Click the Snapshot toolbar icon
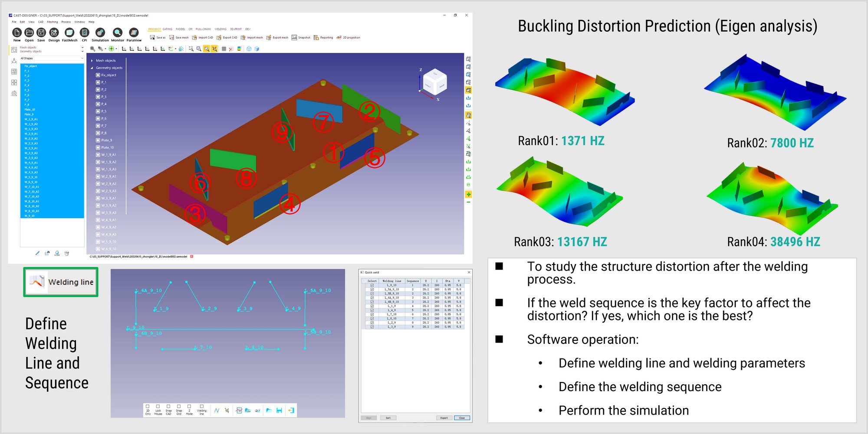Screen dimensions: 868x434 pyautogui.click(x=294, y=38)
